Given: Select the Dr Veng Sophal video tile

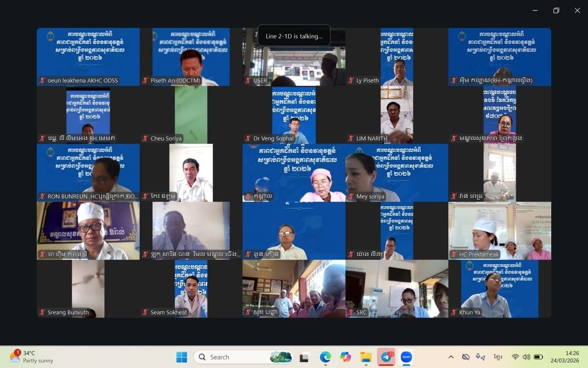Looking at the screenshot, I should [x=294, y=115].
